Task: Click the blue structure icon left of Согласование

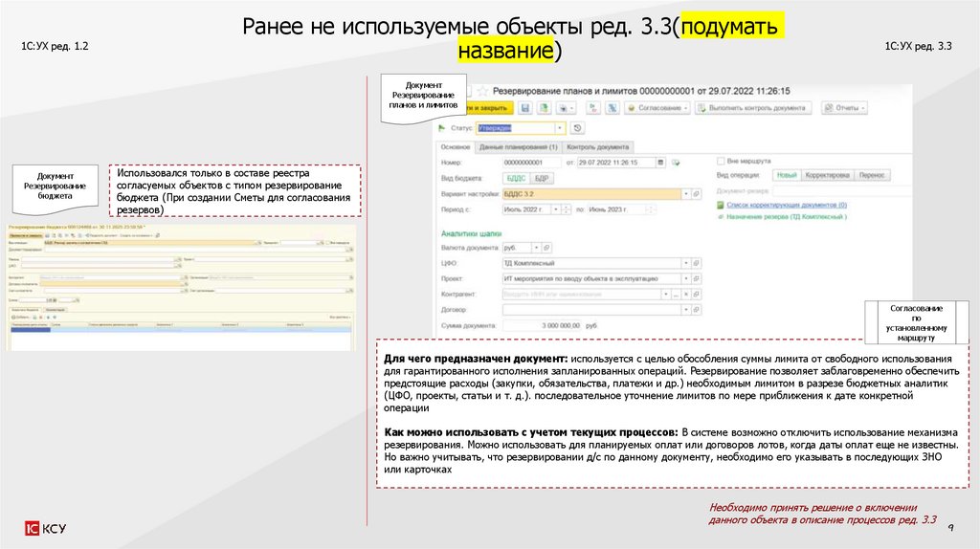Action: click(x=612, y=108)
